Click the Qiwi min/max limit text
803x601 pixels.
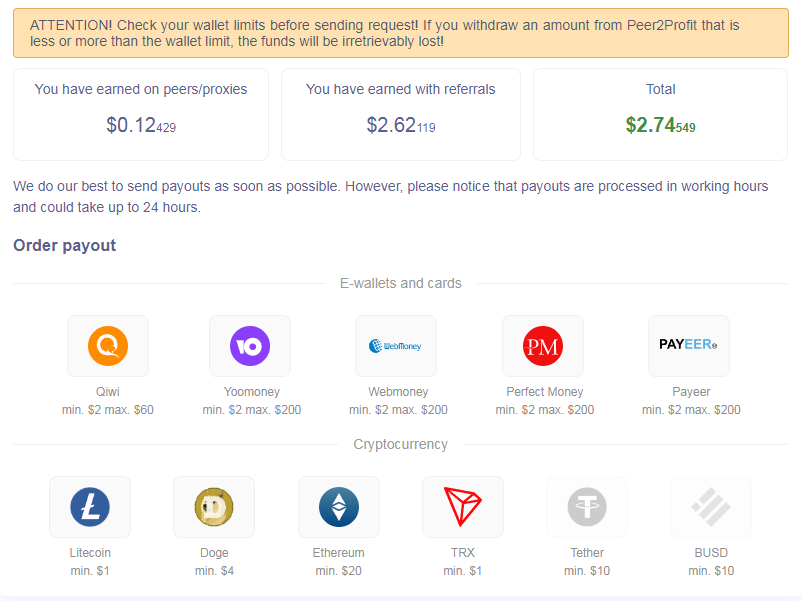(x=108, y=410)
